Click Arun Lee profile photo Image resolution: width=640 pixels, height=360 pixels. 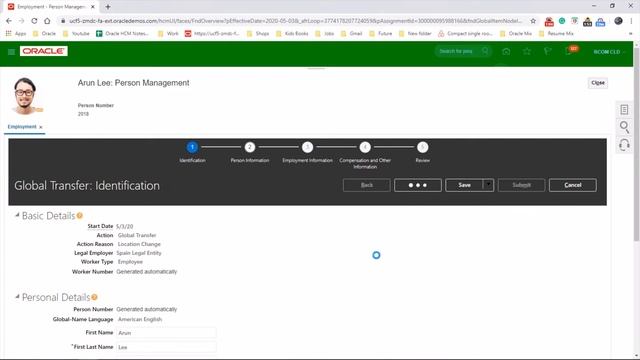(26, 96)
